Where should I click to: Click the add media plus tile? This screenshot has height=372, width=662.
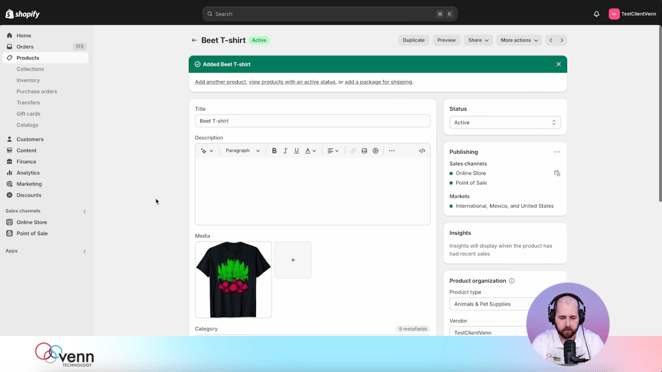pos(293,260)
